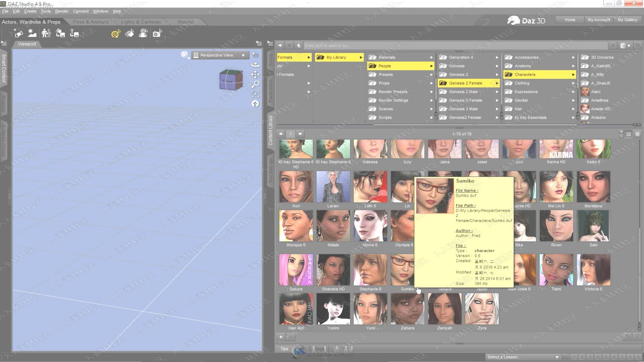Open the Tips tab at bottom
Viewport: 644px width, 362px height.
pos(284,349)
